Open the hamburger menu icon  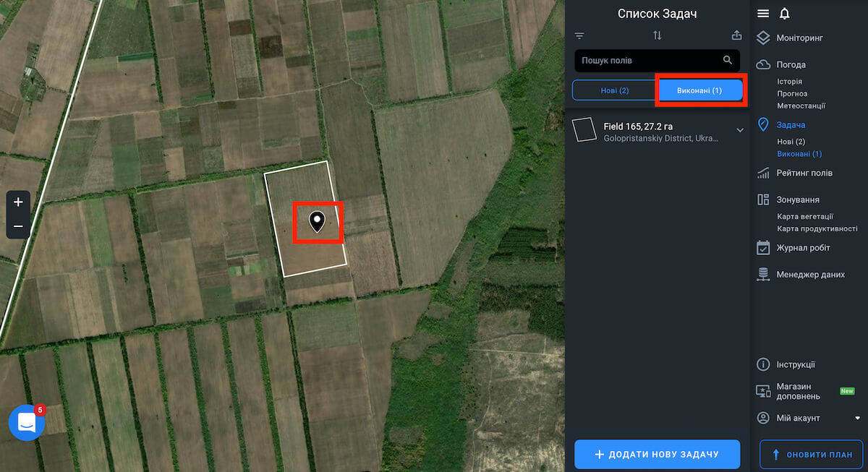tap(763, 14)
